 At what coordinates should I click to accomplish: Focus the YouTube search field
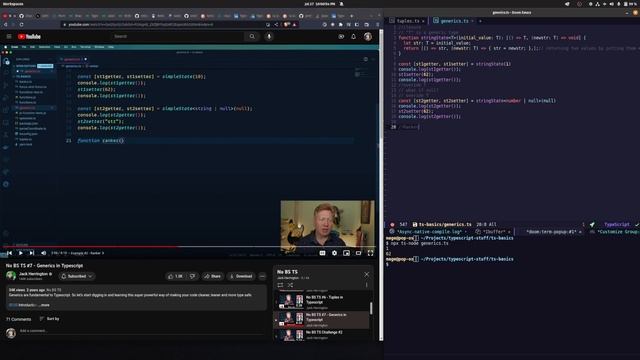click(x=178, y=36)
